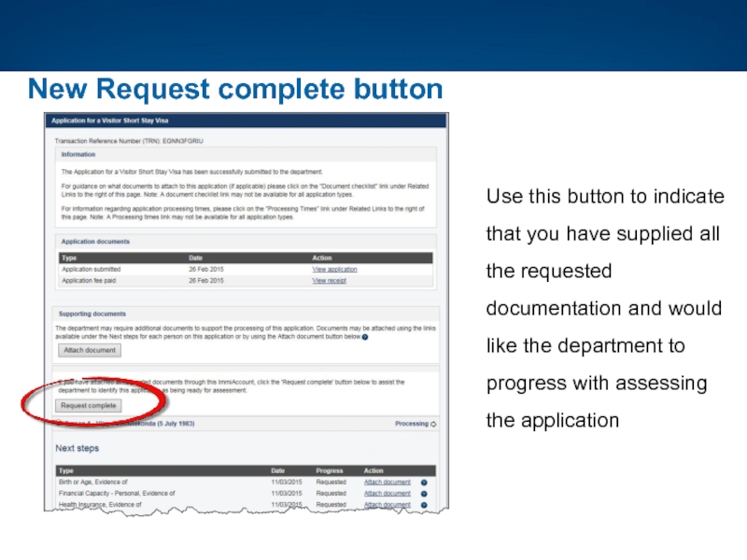Attach document for Birth or Age evidence
The height and width of the screenshot is (560, 747).
388,483
